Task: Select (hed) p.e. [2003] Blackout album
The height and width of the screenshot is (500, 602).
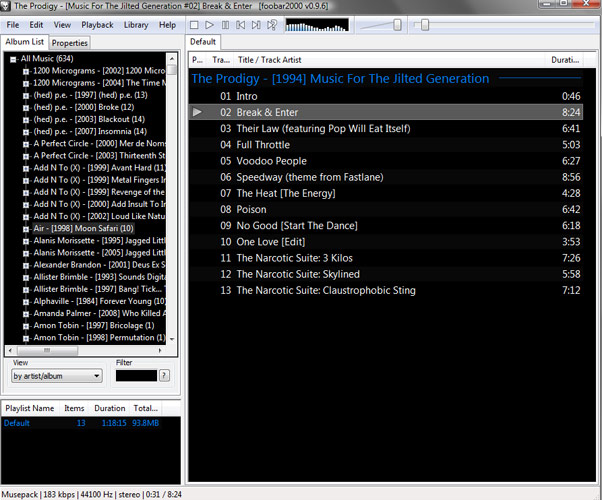Action: [89, 119]
